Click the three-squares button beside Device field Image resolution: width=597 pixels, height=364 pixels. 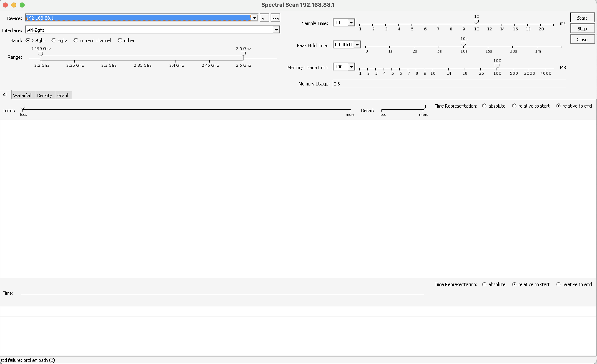pos(275,18)
